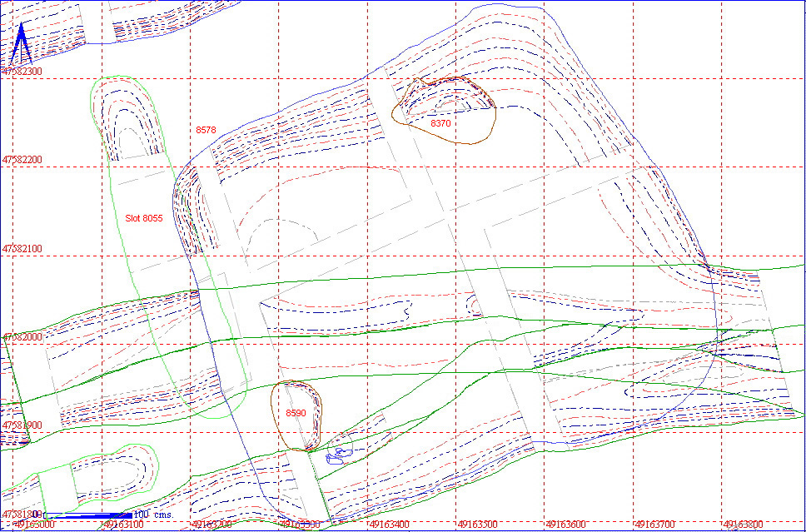The width and height of the screenshot is (806, 532).
Task: Pick easting label 49163600
Action: 566,525
